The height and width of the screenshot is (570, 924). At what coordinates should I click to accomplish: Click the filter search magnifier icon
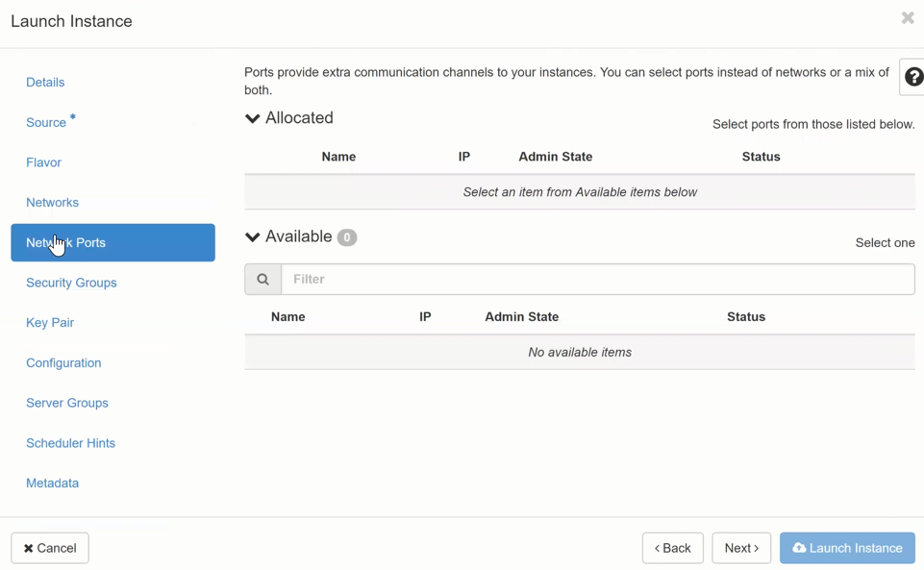pyautogui.click(x=262, y=280)
